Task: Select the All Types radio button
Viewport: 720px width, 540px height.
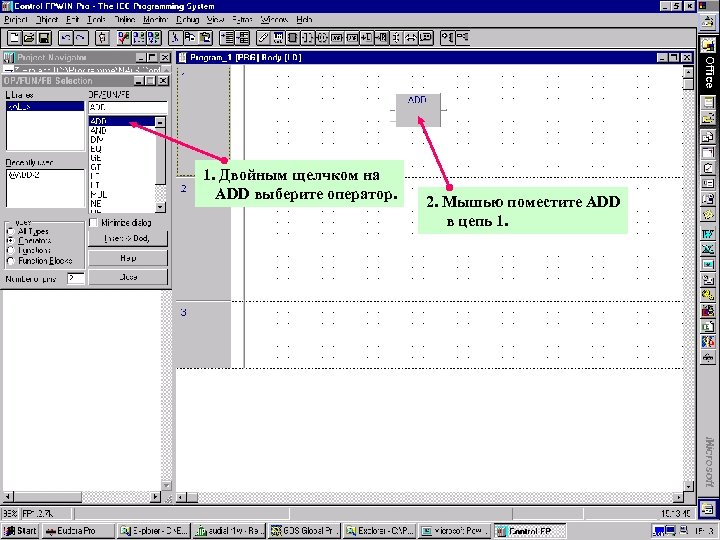Action: click(11, 231)
